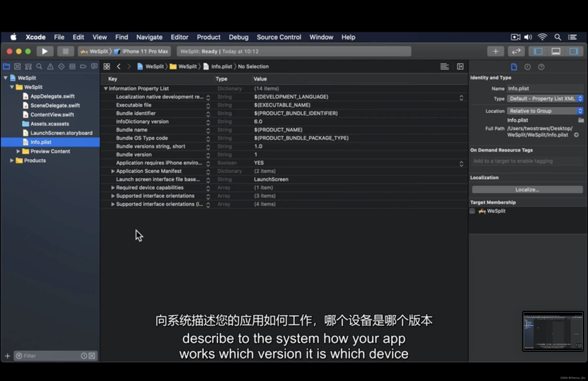Click WeSplit folder in the jump bar
The image size is (588, 381).
point(183,66)
